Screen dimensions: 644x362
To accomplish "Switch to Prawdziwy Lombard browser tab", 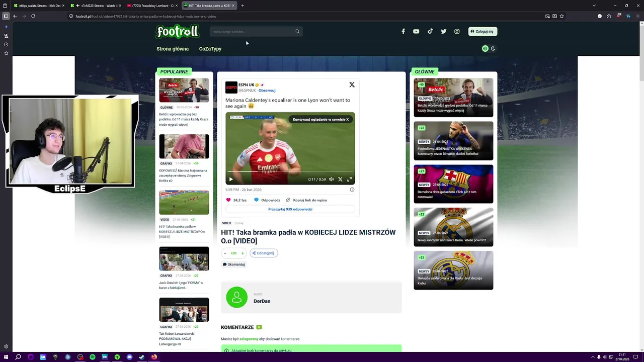I will 152,6.
